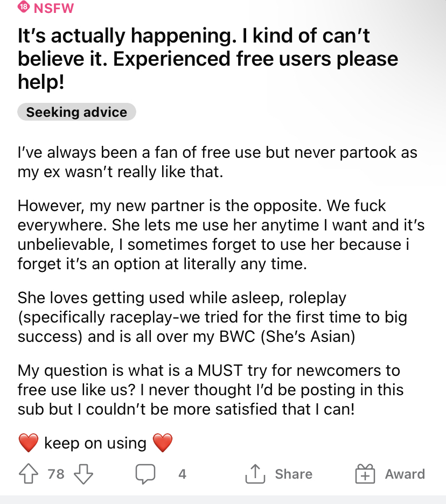Screen dimensions: 446x504
Task: Click the comment count 4
Action: coord(182,474)
